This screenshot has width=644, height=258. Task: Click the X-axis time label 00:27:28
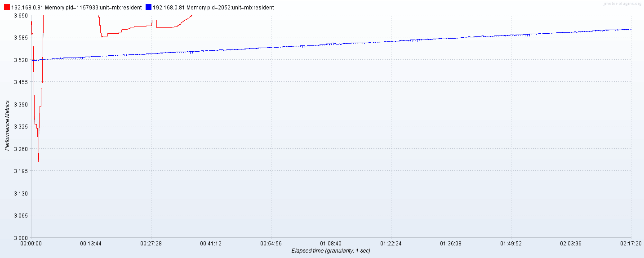(151, 244)
